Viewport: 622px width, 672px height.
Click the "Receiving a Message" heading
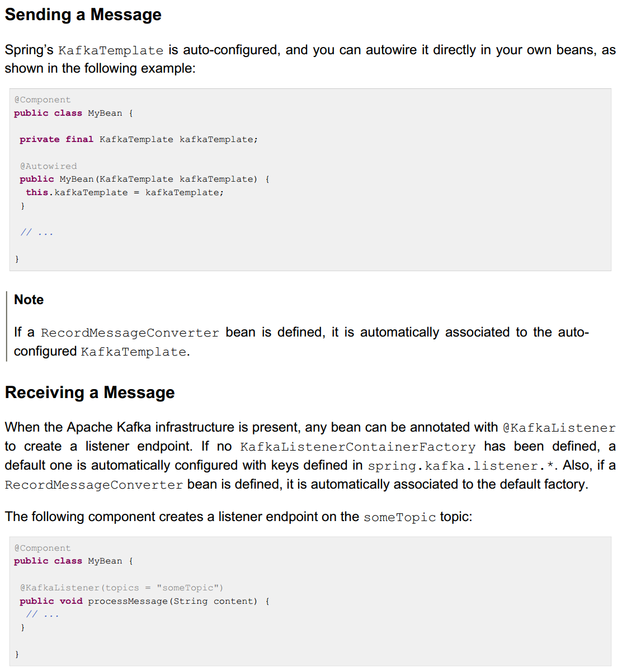coord(89,392)
